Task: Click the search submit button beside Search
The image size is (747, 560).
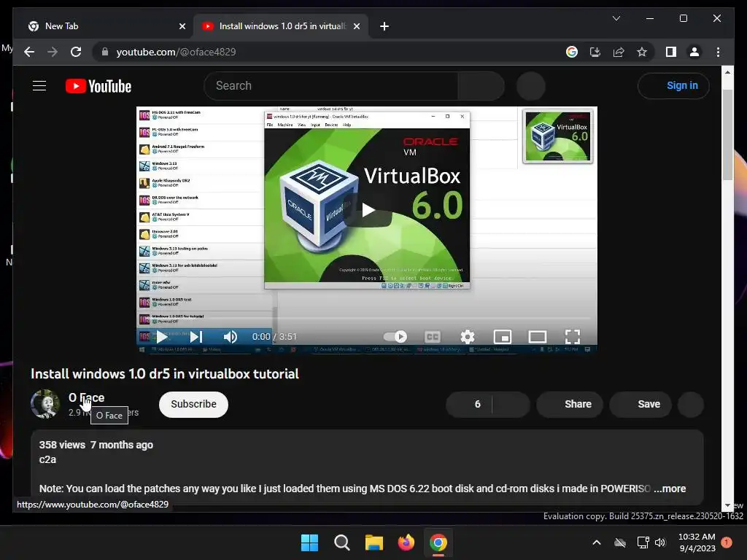Action: coord(481,86)
